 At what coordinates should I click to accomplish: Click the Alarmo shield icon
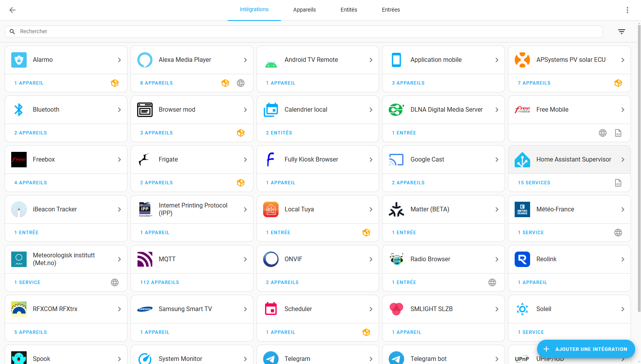pos(19,60)
